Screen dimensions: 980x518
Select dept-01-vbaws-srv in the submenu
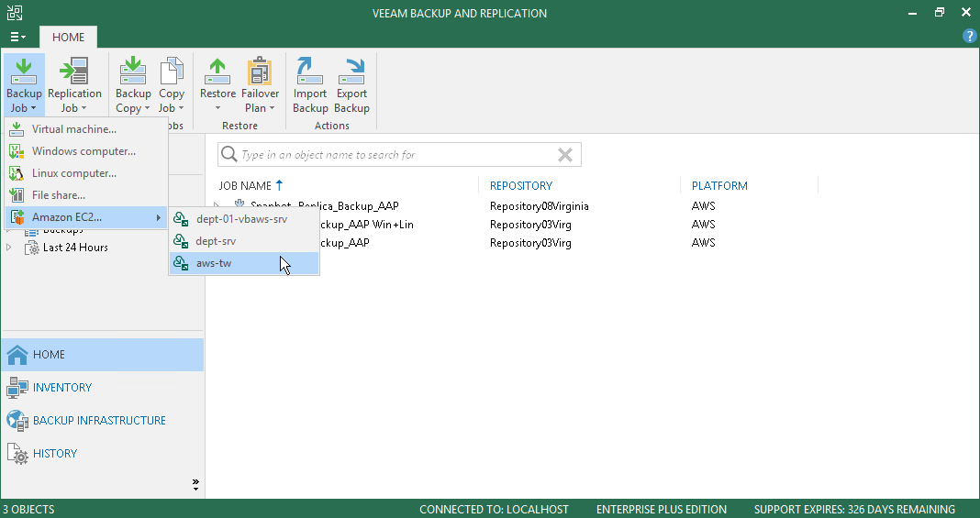(x=244, y=219)
